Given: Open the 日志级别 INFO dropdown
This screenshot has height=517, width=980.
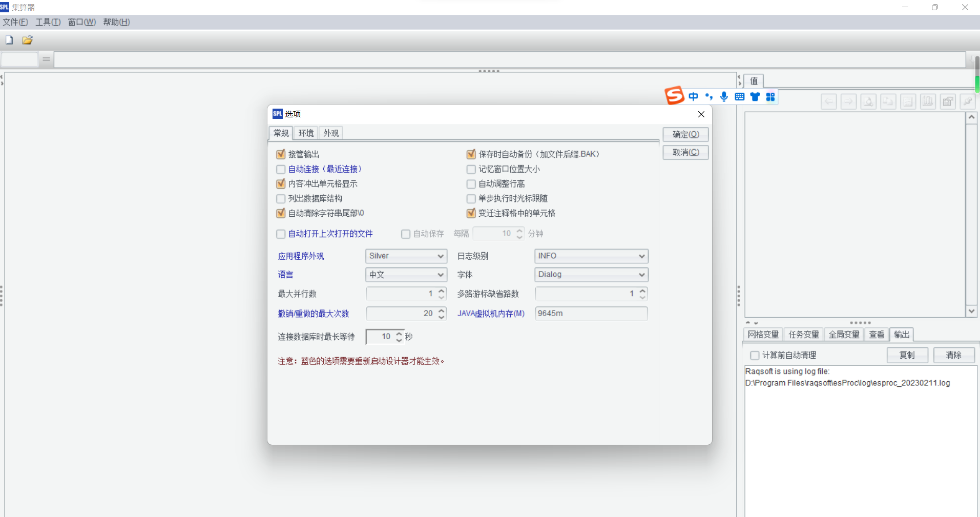Looking at the screenshot, I should click(591, 256).
